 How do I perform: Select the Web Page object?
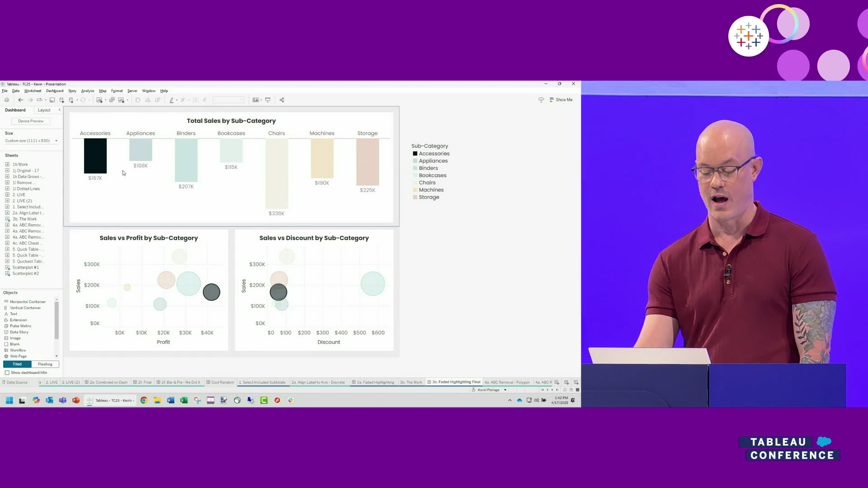point(19,356)
